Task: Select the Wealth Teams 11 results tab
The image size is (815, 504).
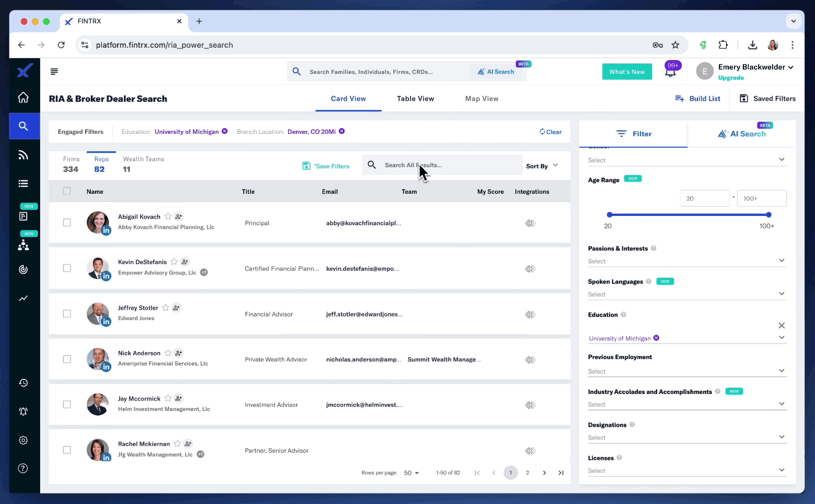Action: tap(143, 165)
